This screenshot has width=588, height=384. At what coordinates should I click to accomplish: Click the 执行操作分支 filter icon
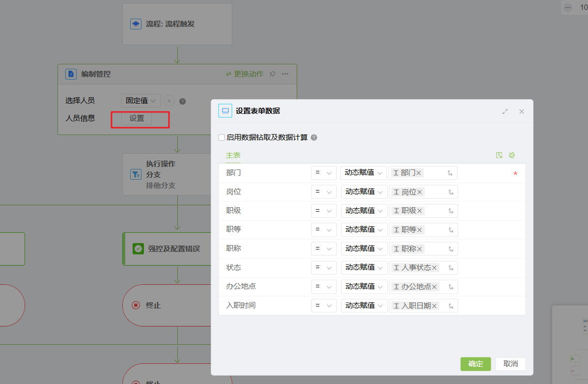point(136,174)
